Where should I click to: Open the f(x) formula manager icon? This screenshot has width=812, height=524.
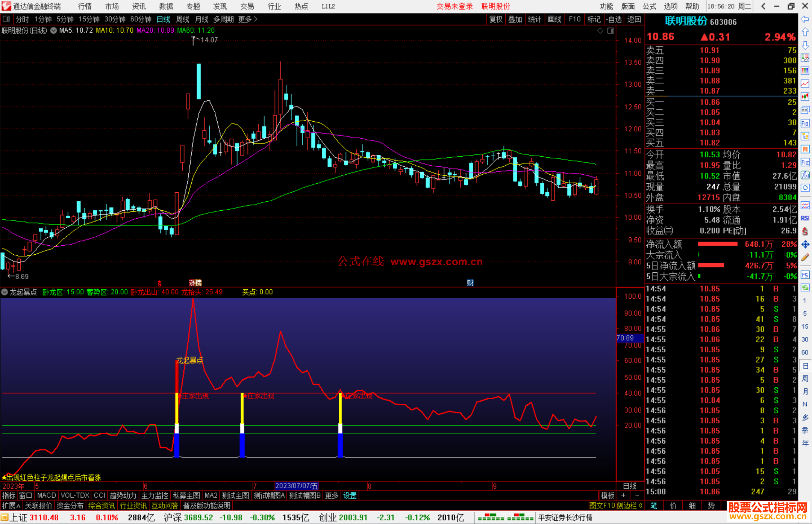(805, 175)
